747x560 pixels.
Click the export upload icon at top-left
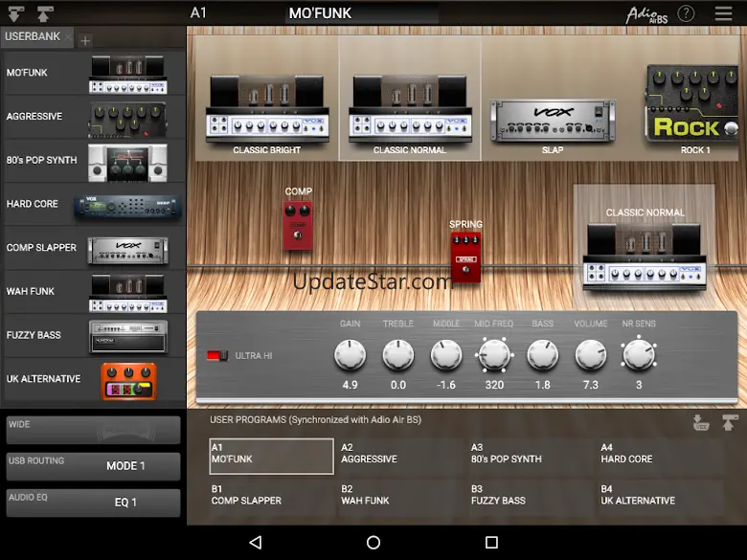(44, 13)
